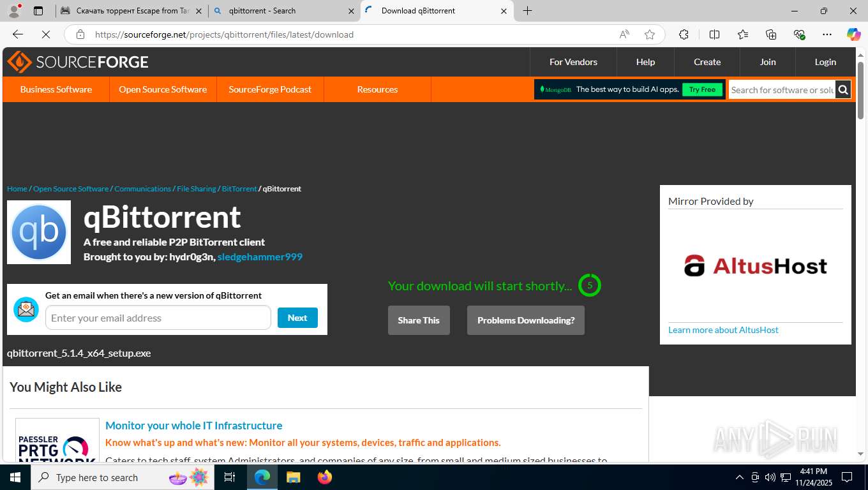
Task: Click the filename qbittorrent_5.1.4_x64_setup.exe
Action: 79,353
